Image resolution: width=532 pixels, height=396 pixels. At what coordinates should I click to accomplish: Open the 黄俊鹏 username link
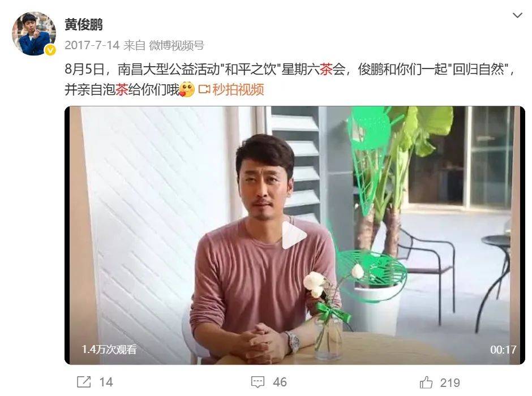click(83, 25)
